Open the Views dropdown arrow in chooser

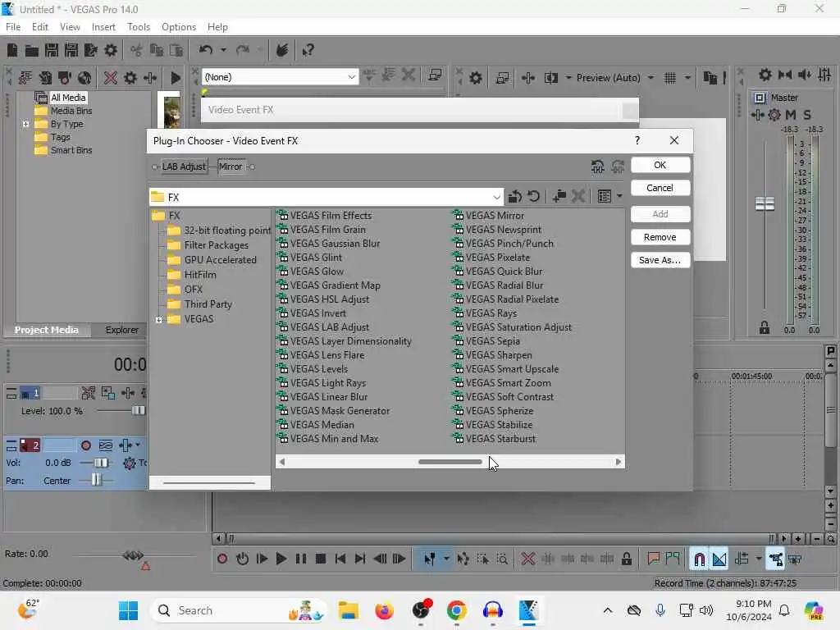619,197
